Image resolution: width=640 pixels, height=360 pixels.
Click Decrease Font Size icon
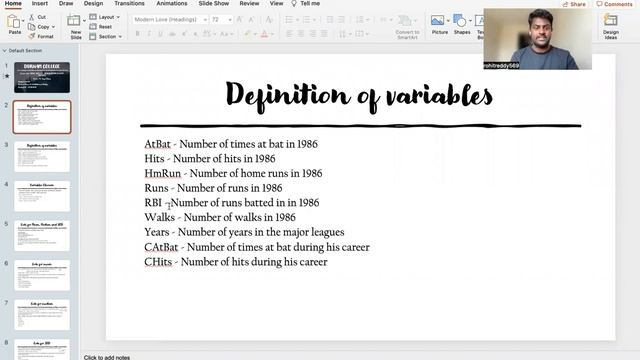pyautogui.click(x=251, y=20)
